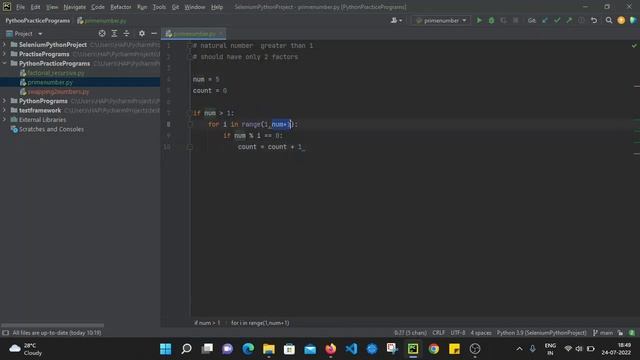This screenshot has width=640, height=360.
Task: Open the primenumber run configuration dropdown
Action: 441,20
